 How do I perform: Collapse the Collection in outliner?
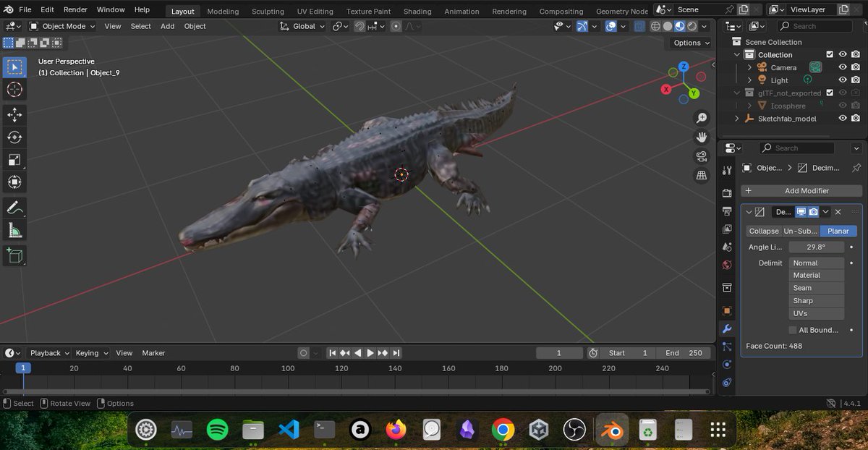click(737, 55)
